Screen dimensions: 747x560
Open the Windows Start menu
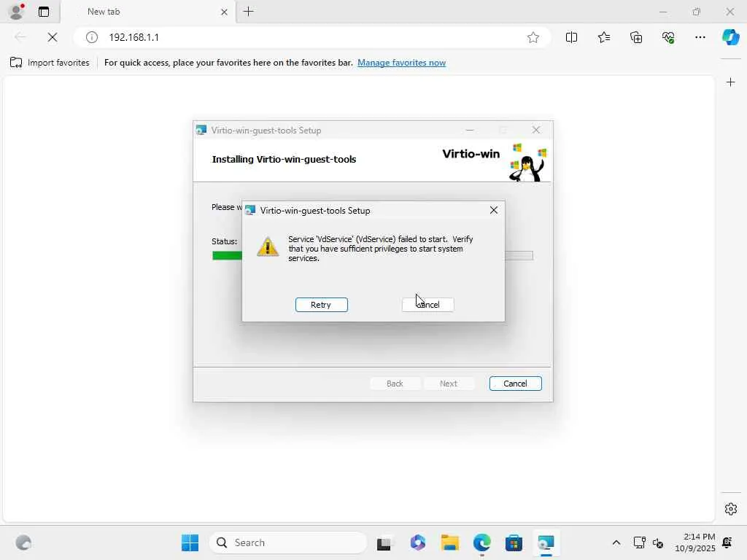tap(190, 542)
